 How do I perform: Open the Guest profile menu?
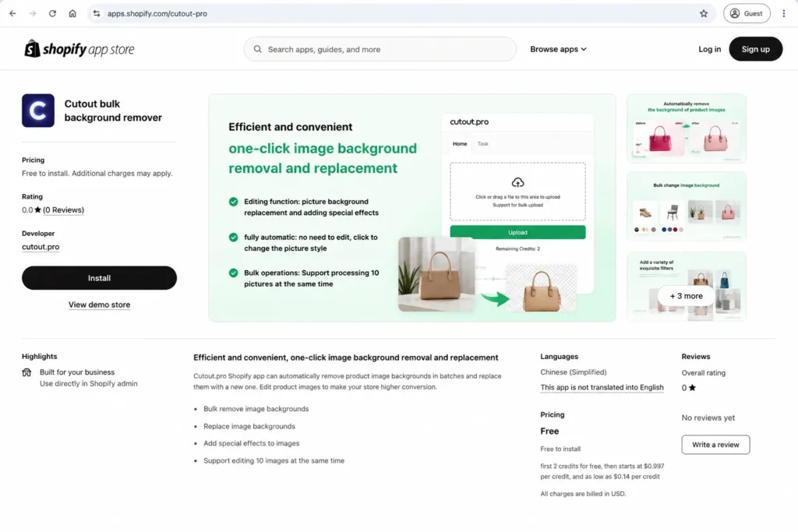pos(747,14)
